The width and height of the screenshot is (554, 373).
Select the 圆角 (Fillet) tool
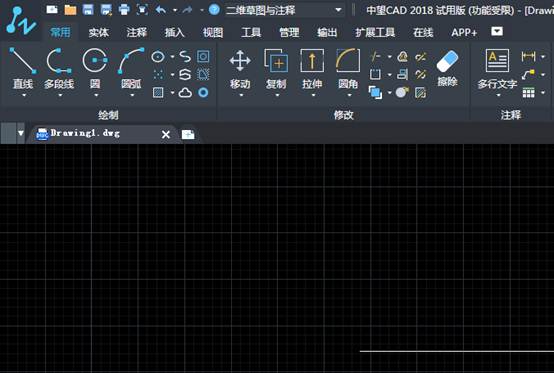coord(348,69)
